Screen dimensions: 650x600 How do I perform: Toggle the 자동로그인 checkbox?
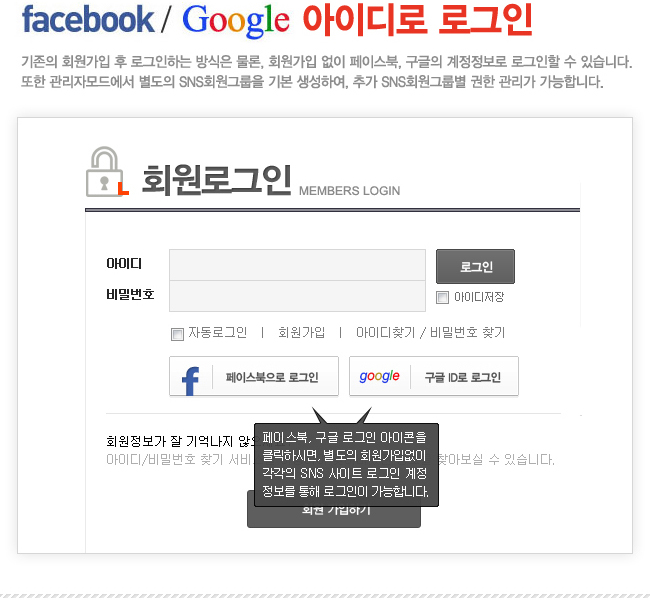click(x=177, y=334)
